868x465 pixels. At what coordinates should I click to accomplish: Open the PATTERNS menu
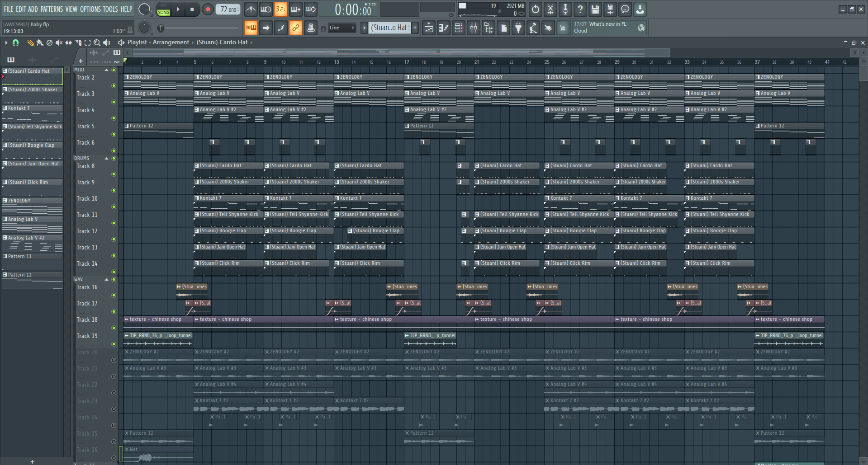click(52, 9)
